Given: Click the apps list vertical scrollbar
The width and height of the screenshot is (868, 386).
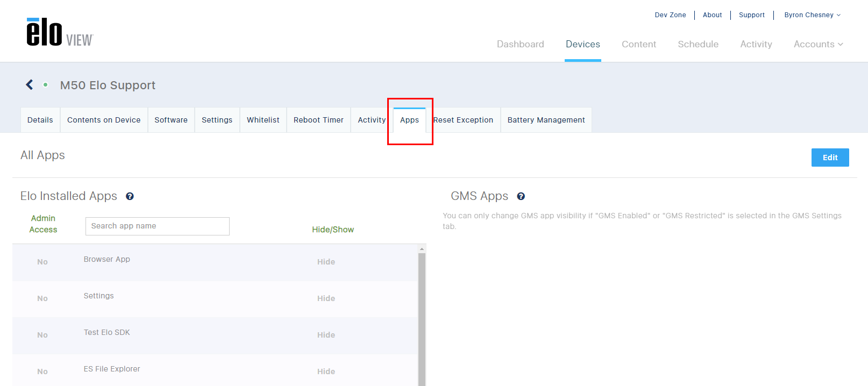Looking at the screenshot, I should [422, 319].
